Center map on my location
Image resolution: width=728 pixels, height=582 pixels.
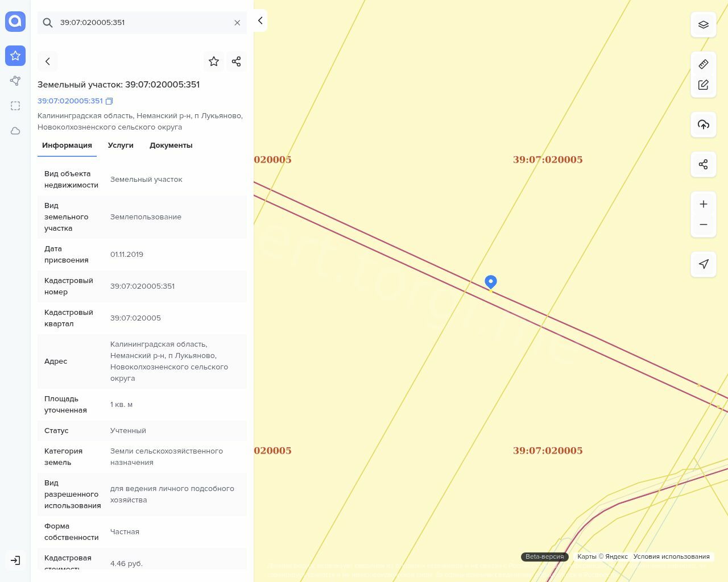point(703,264)
